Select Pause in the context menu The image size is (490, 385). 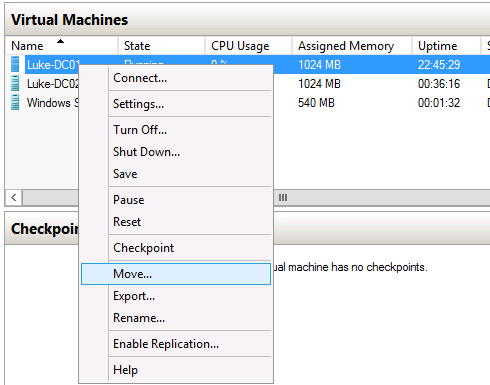pos(176,200)
